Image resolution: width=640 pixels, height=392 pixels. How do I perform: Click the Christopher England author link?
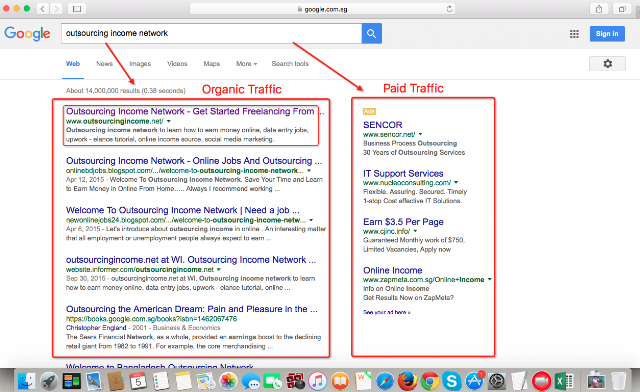96,328
